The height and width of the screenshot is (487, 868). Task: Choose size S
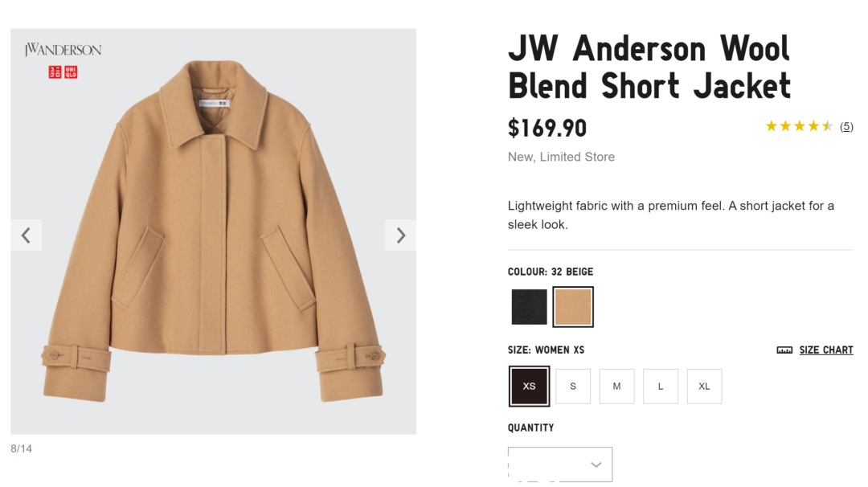point(573,387)
